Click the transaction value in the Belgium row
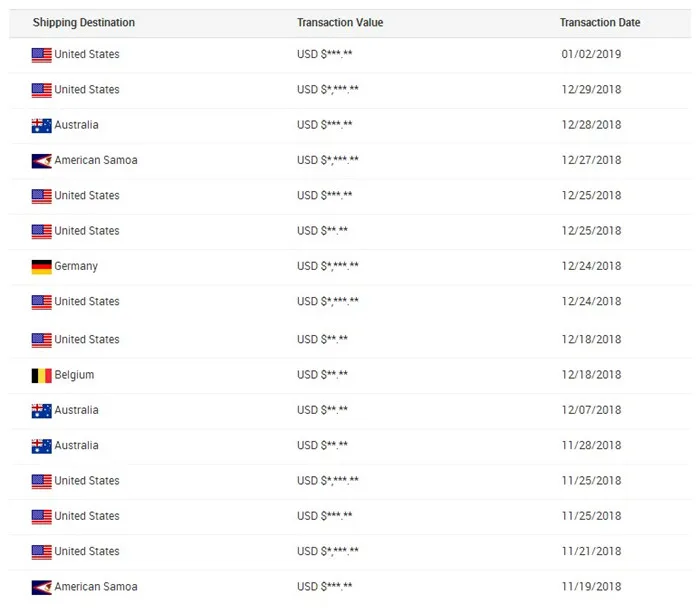Screen dimensions: 700x613 (x=322, y=375)
